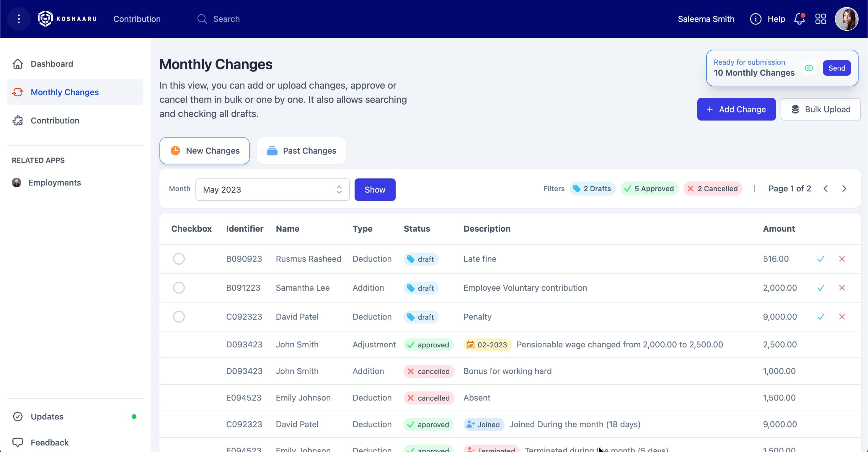The width and height of the screenshot is (868, 452).
Task: Open Contribution in the sidebar
Action: click(55, 121)
